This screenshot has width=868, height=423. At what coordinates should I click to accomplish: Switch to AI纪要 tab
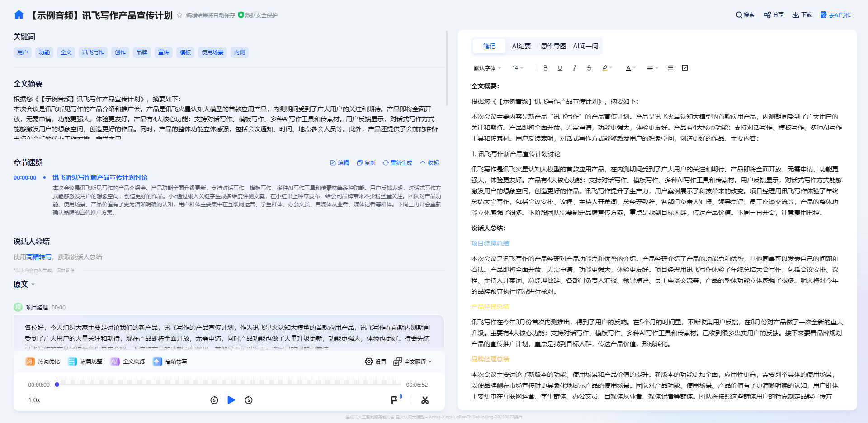click(x=521, y=46)
